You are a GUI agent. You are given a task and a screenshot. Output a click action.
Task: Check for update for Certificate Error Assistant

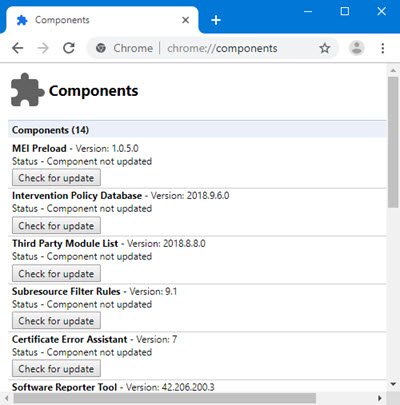[56, 369]
